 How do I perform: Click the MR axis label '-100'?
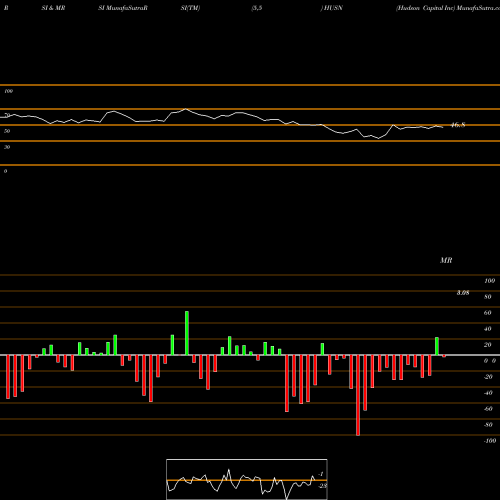coord(490,441)
